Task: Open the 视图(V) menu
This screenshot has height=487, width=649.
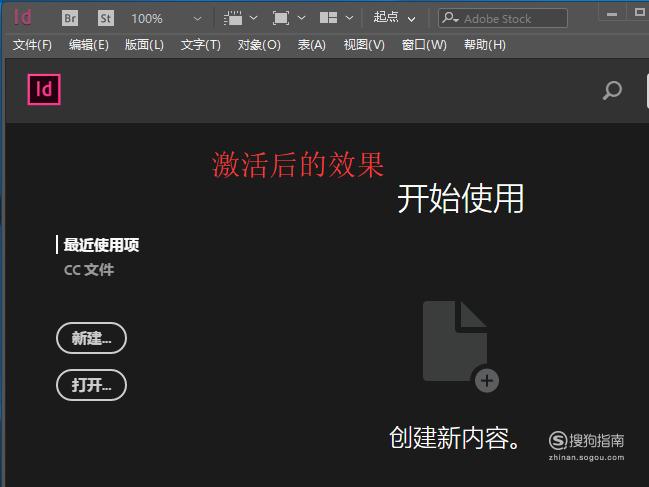Action: pos(364,45)
